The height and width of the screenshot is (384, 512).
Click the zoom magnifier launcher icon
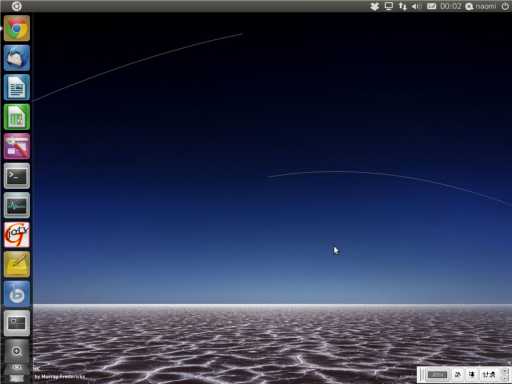[17, 351]
